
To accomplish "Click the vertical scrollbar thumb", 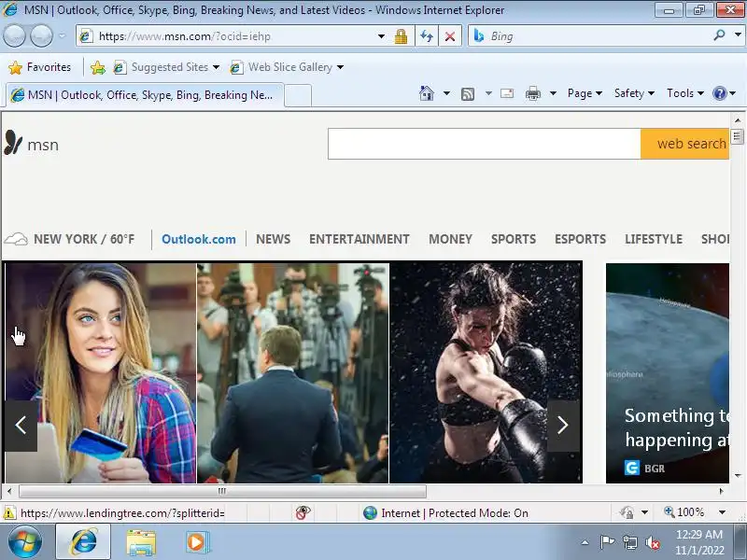I will pos(738,136).
